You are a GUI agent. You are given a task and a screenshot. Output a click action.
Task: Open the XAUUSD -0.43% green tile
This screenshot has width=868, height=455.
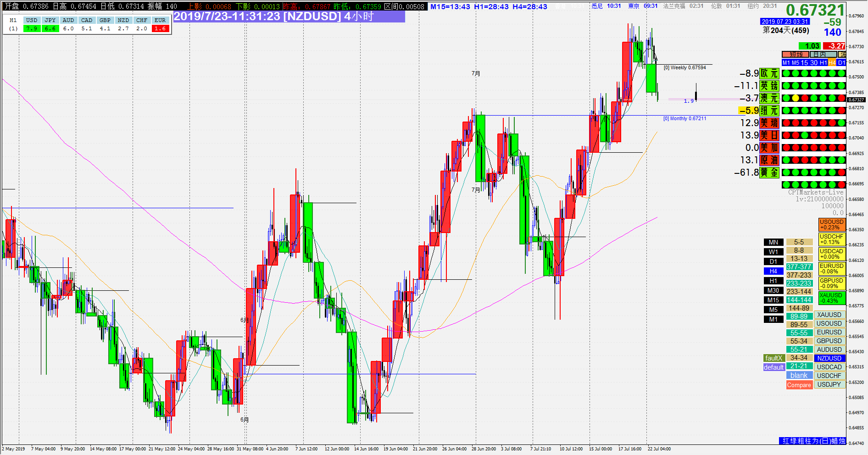point(832,298)
